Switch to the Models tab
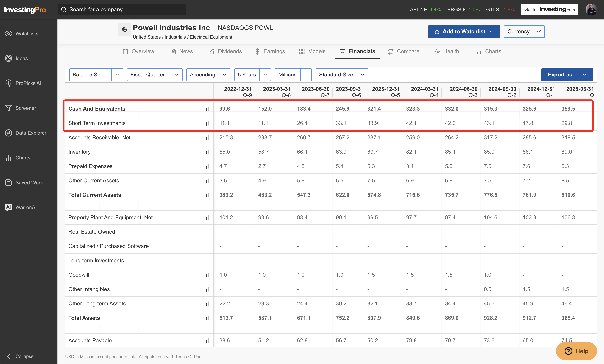Image resolution: width=604 pixels, height=364 pixels. [x=312, y=51]
